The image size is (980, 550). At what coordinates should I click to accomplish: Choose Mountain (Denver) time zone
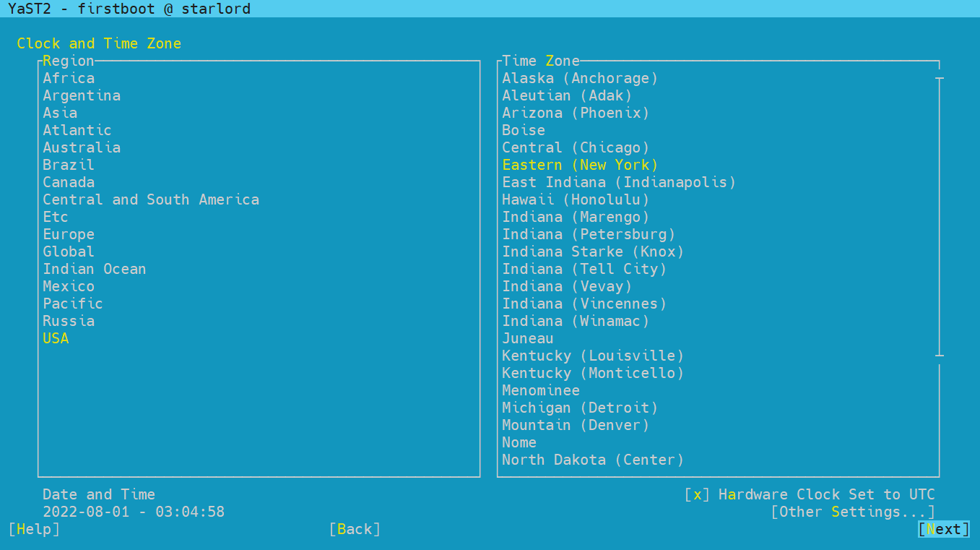pyautogui.click(x=576, y=425)
